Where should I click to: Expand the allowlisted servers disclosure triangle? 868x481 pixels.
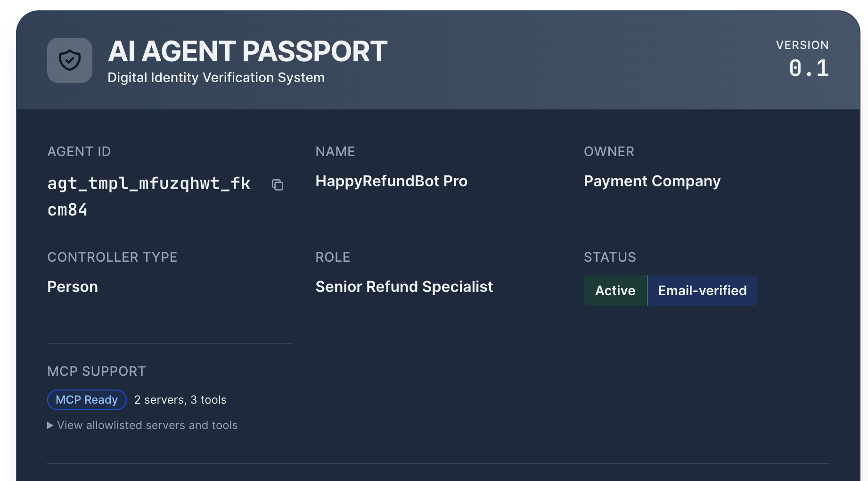[50, 425]
